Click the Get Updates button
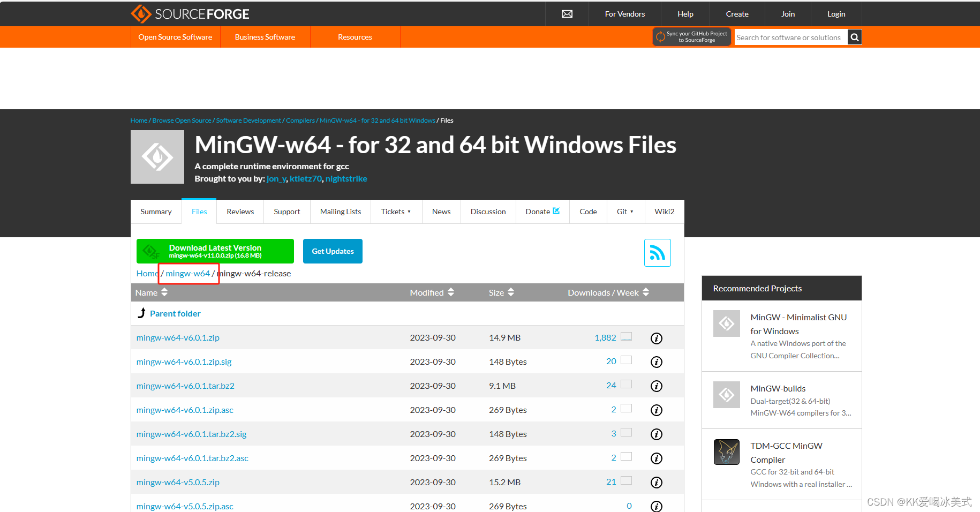 [x=333, y=251]
